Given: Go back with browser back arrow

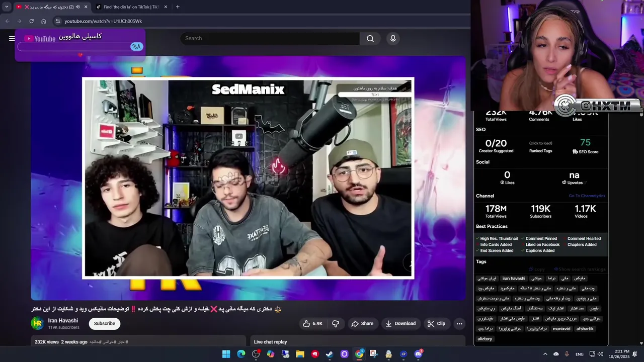Looking at the screenshot, I should (7, 21).
